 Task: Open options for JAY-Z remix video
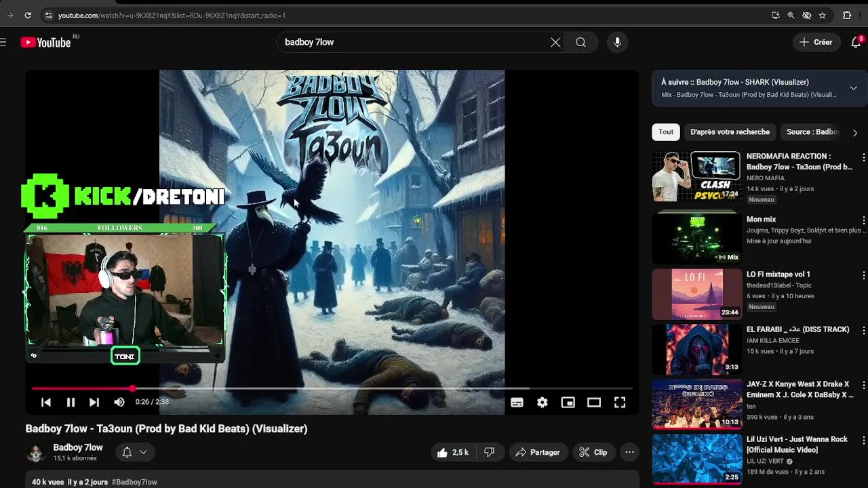click(863, 385)
